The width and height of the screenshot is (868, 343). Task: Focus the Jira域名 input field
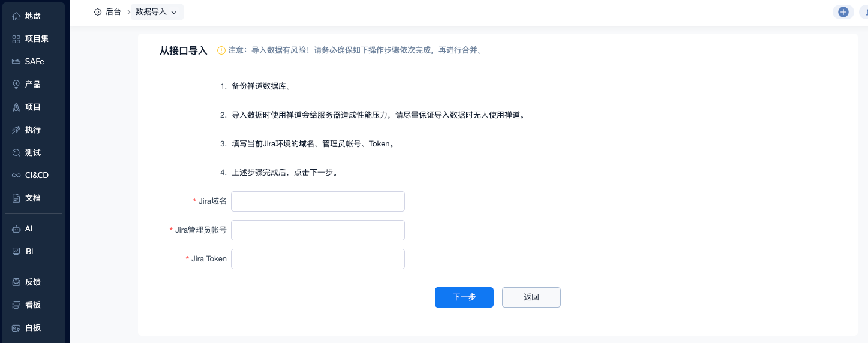(317, 201)
